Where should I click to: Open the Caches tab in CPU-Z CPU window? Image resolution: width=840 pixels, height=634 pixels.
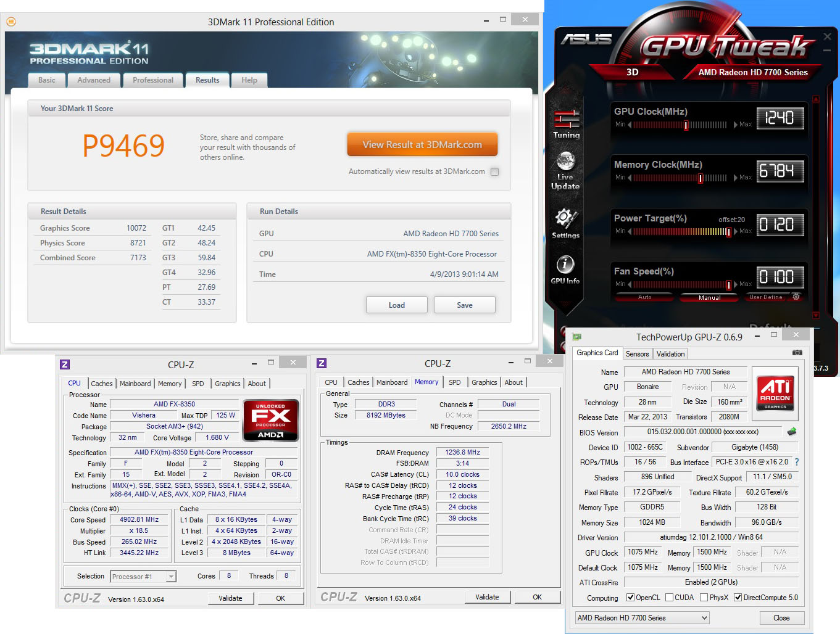coord(102,384)
